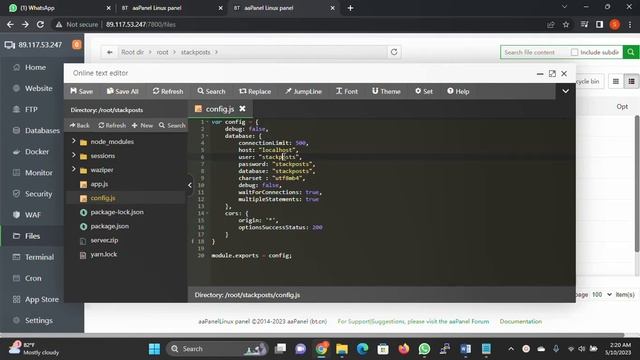Open the Set options

tap(424, 91)
